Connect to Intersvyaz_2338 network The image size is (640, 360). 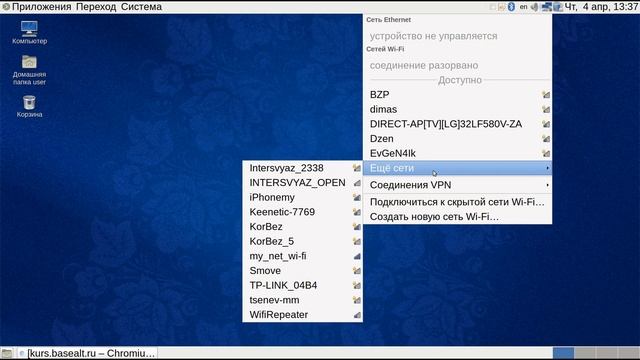point(302,168)
